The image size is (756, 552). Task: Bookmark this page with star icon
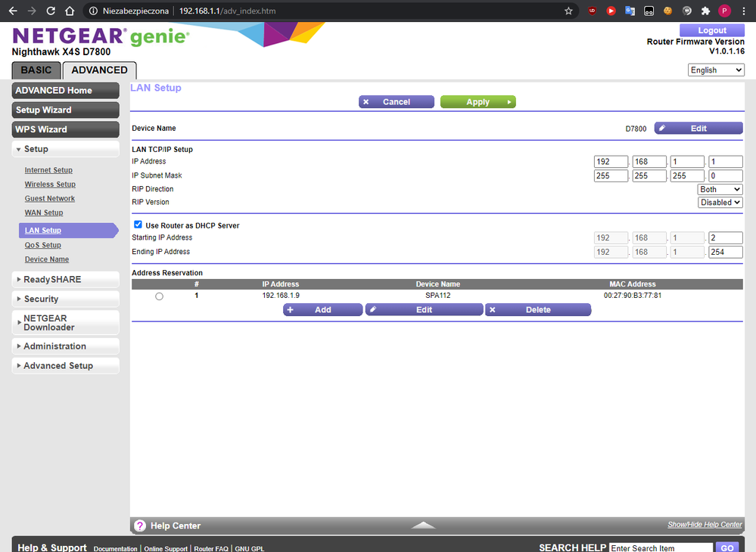point(568,11)
